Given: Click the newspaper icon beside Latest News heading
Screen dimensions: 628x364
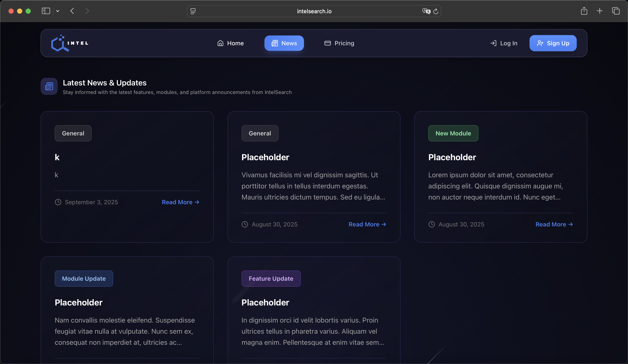Looking at the screenshot, I should tap(49, 86).
